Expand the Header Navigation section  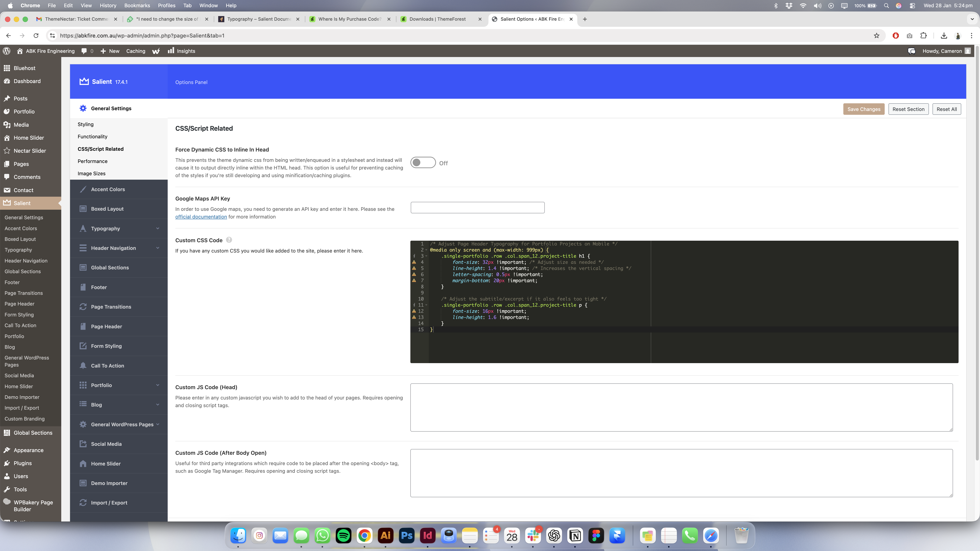[158, 248]
